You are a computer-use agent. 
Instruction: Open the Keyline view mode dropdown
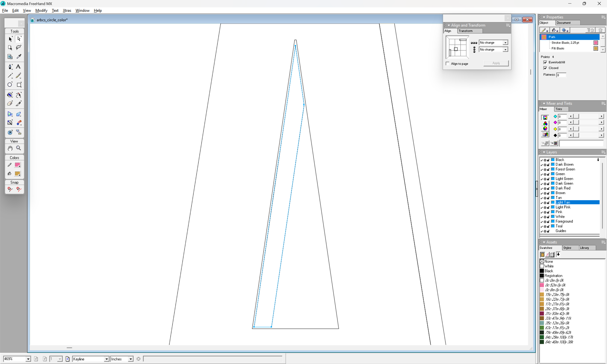(106, 359)
